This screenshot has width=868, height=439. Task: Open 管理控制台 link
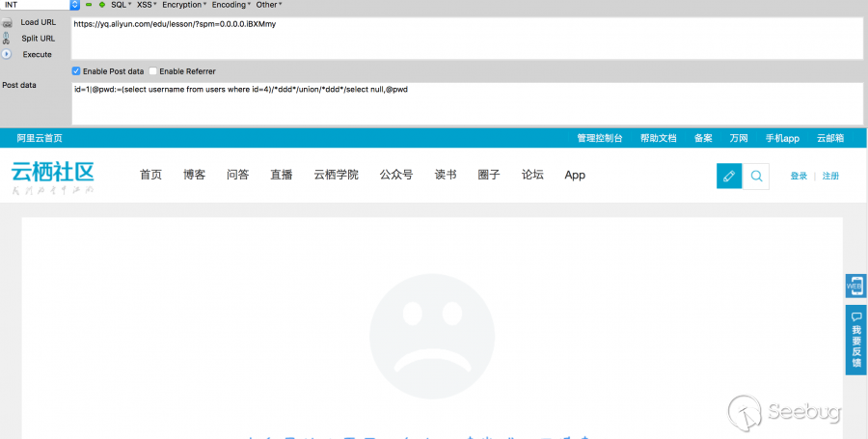click(600, 138)
